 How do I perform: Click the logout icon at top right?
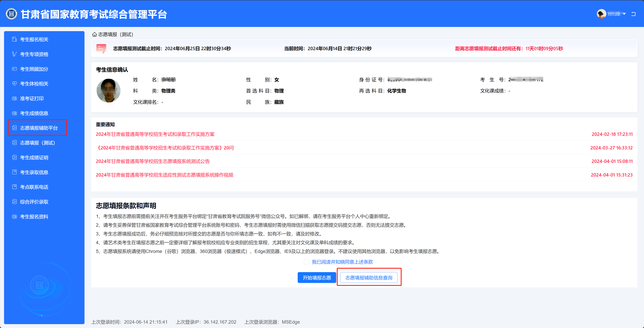(x=633, y=14)
